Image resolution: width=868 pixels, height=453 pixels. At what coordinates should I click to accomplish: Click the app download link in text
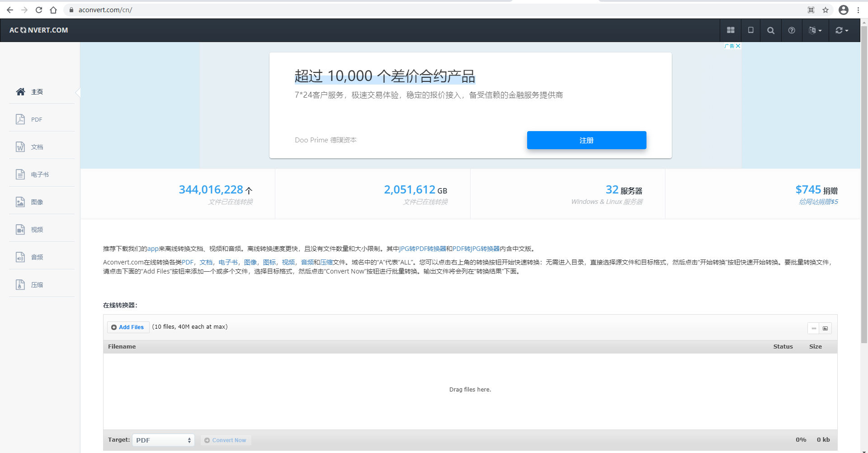point(153,249)
